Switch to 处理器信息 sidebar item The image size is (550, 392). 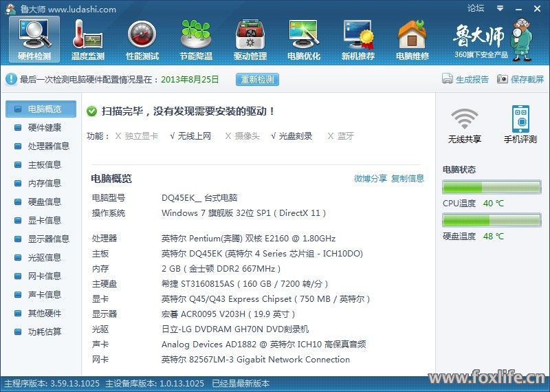48,146
